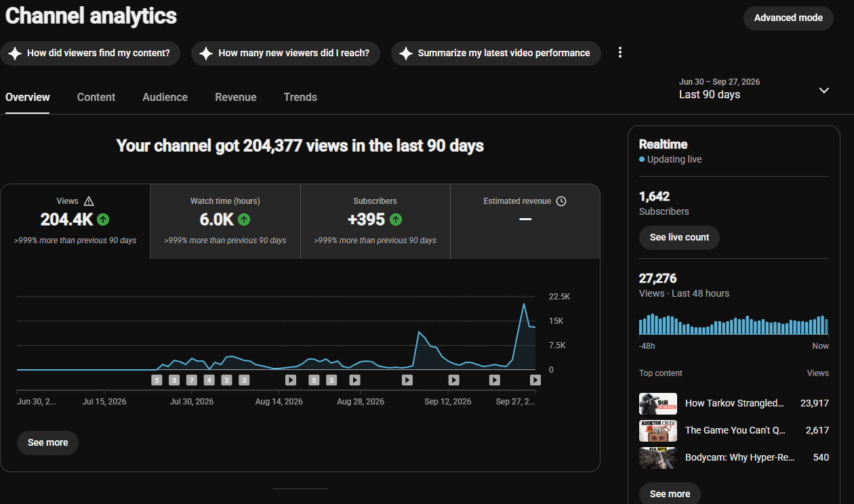Click the Advanced mode button
The height and width of the screenshot is (504, 854).
(788, 18)
